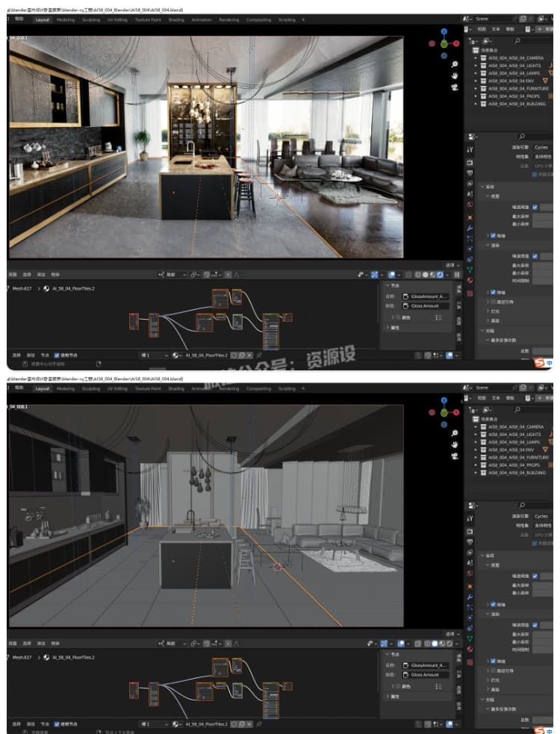560x734 pixels.
Task: Switch to the Shading workspace in the rendered-view window
Action: click(x=176, y=19)
